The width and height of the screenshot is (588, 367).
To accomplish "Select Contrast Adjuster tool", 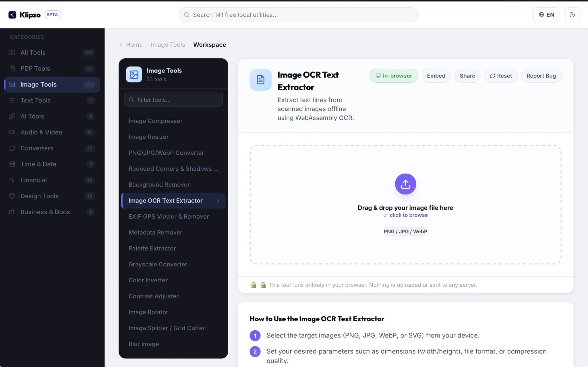I will [173, 296].
